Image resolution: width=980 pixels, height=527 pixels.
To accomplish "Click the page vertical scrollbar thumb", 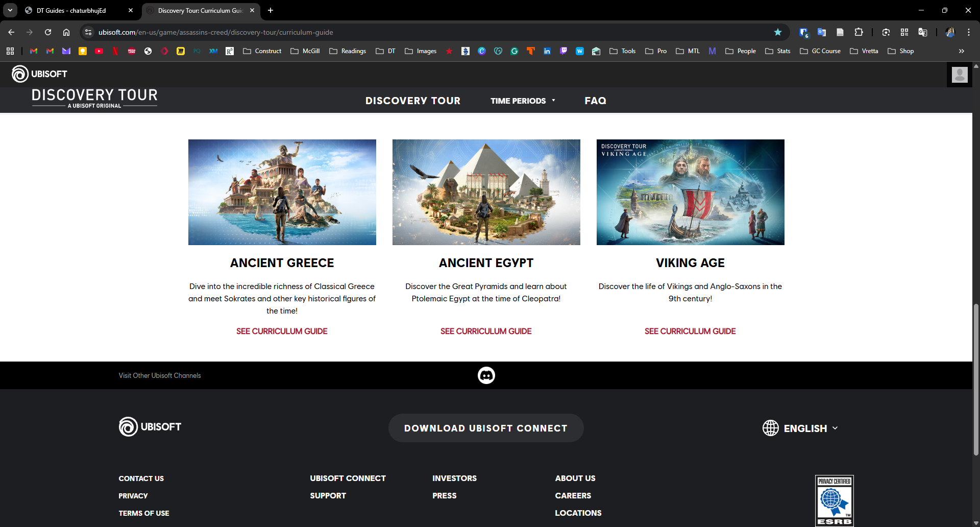I will tap(976, 379).
